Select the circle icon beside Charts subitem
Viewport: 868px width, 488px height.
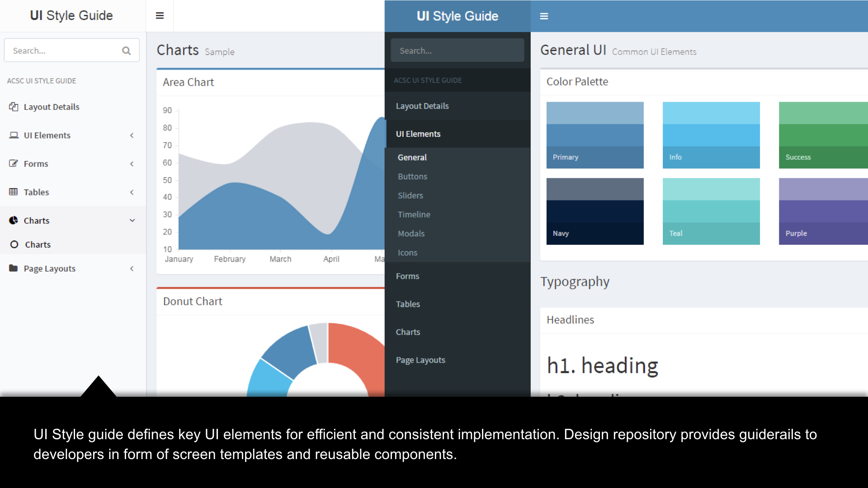pyautogui.click(x=14, y=244)
